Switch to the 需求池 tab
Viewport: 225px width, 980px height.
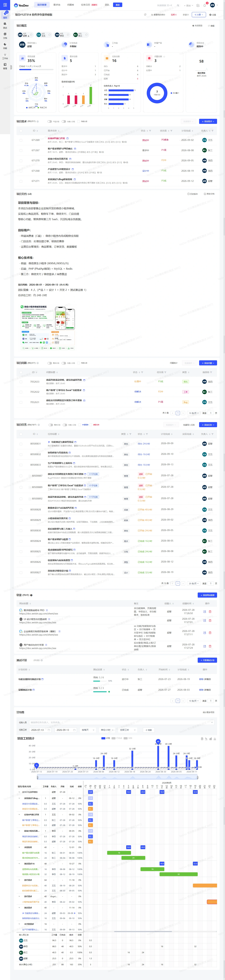57,5
